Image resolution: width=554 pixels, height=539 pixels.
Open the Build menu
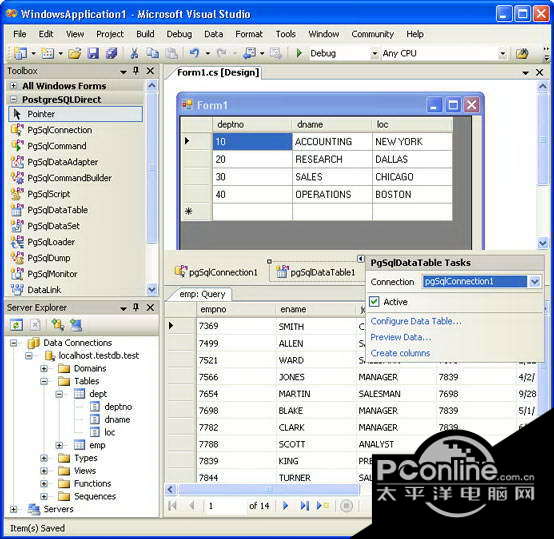[x=145, y=34]
